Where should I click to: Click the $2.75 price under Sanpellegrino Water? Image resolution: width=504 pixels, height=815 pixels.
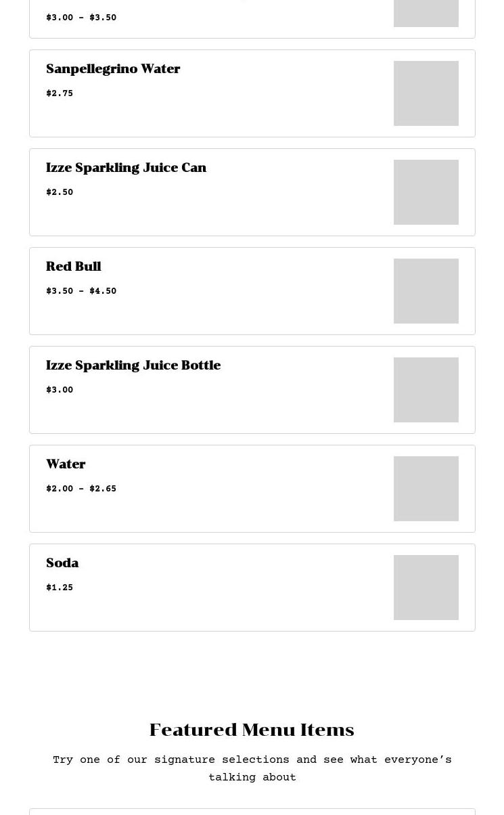coord(60,93)
